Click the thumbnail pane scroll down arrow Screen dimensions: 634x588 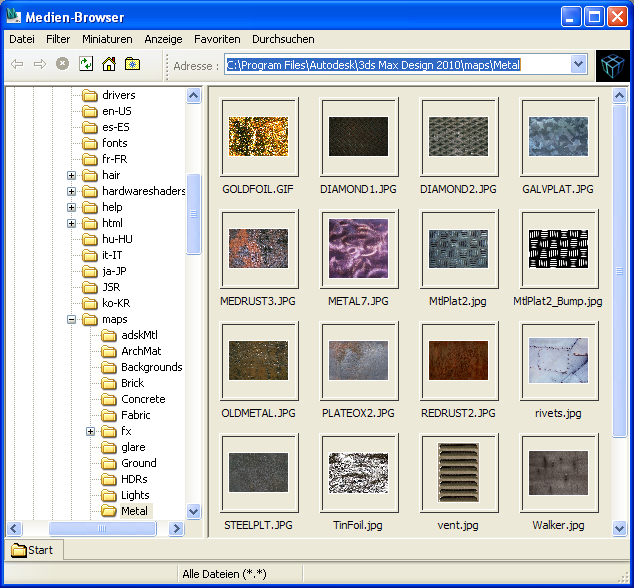point(619,528)
